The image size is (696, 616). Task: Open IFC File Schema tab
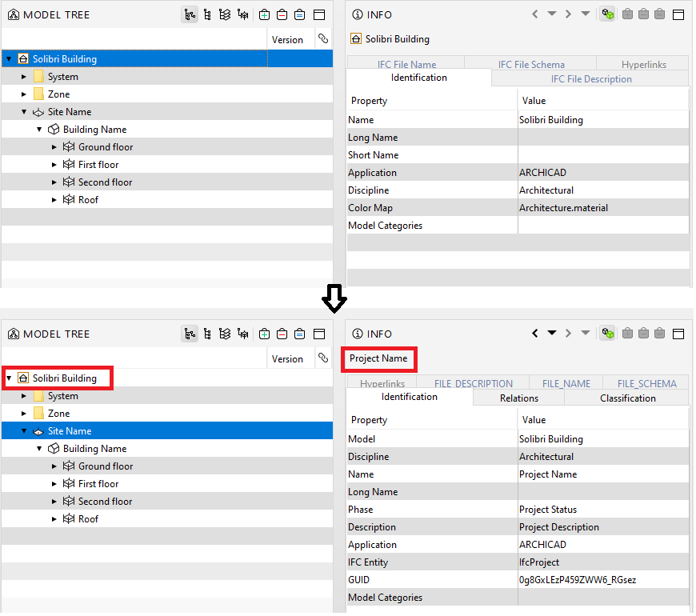531,64
